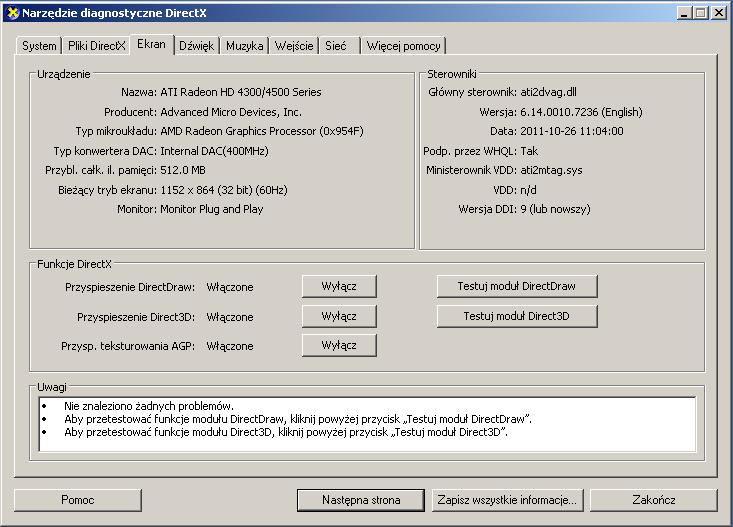
Task: Maximize the DirectX diagnostic window
Action: (x=701, y=13)
